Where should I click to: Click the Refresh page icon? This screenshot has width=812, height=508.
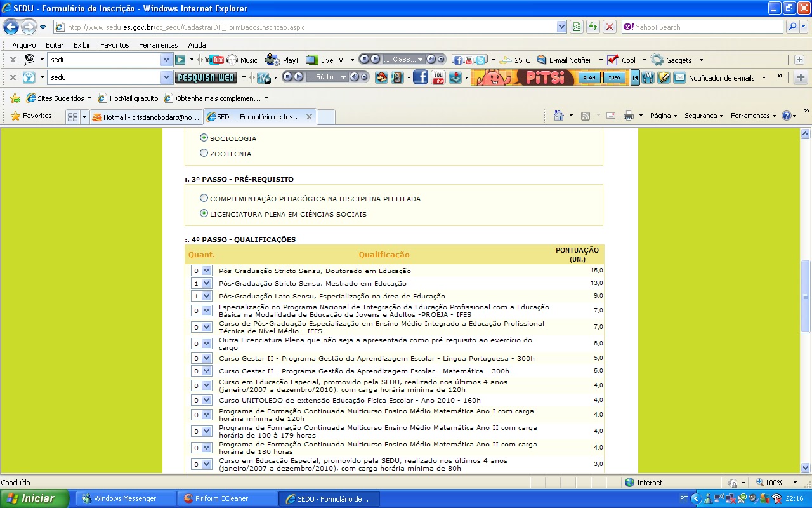(x=593, y=27)
